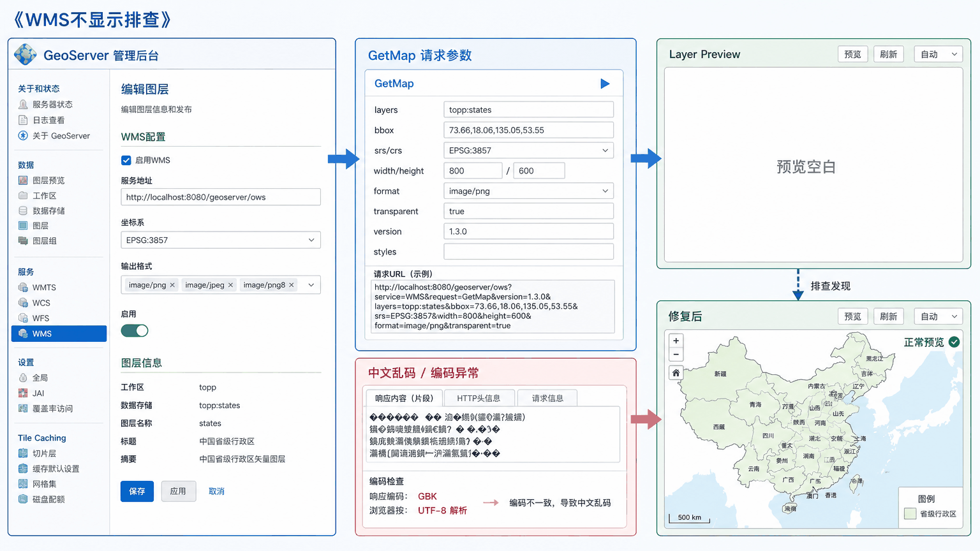Click the bbox input field
The width and height of the screenshot is (980, 551).
528,130
